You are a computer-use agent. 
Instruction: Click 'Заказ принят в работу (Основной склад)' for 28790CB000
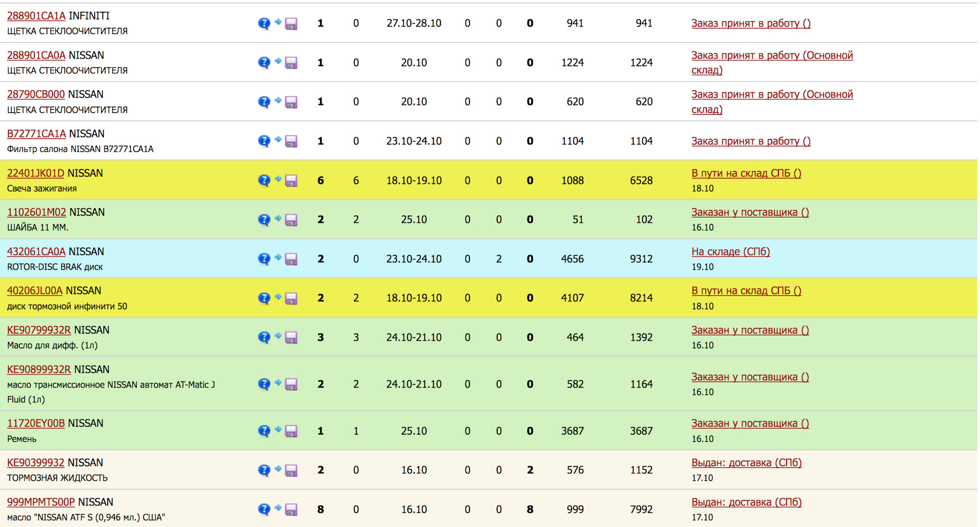[x=772, y=102]
